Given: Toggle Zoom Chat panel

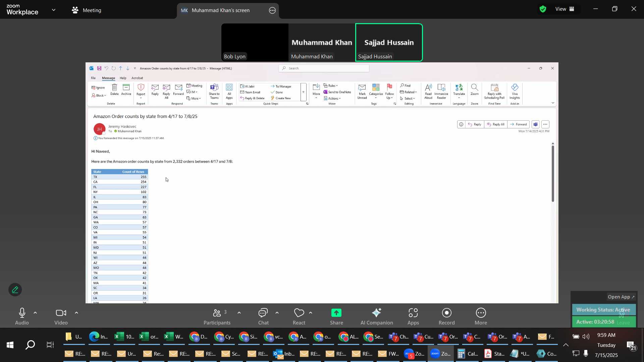Looking at the screenshot, I should [263, 317].
